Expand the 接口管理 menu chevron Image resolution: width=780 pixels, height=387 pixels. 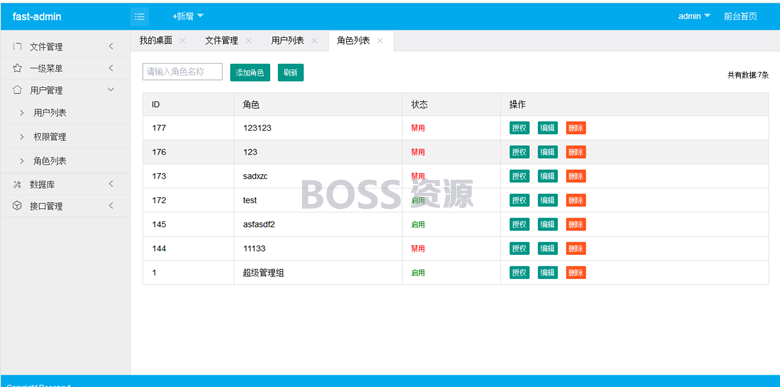[111, 205]
